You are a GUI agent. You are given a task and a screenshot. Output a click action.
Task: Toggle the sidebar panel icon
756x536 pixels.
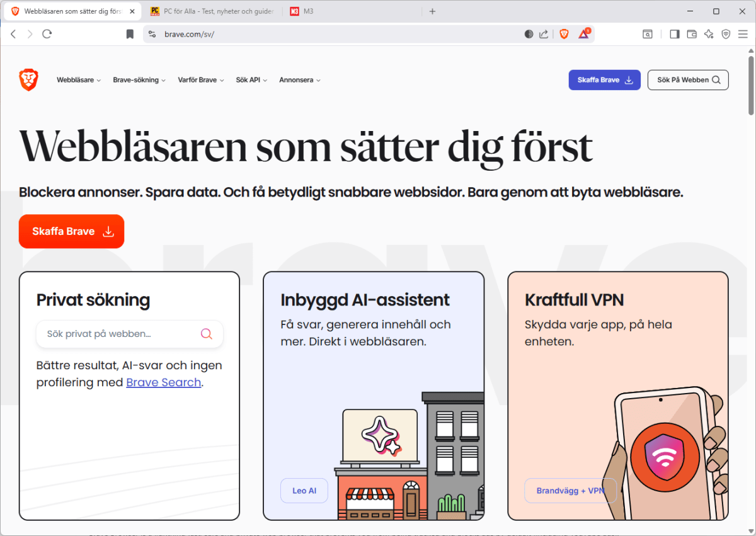(x=674, y=34)
